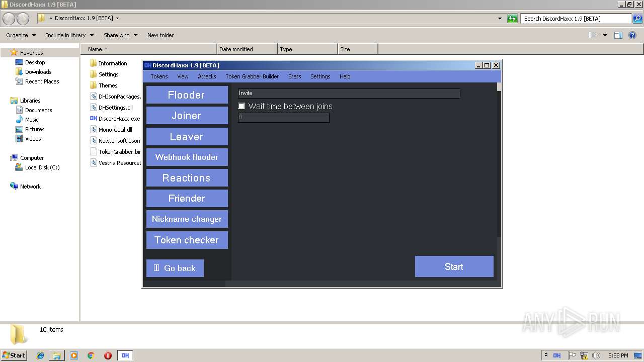
Task: Click the refresh button next to address bar
Action: pos(512,19)
